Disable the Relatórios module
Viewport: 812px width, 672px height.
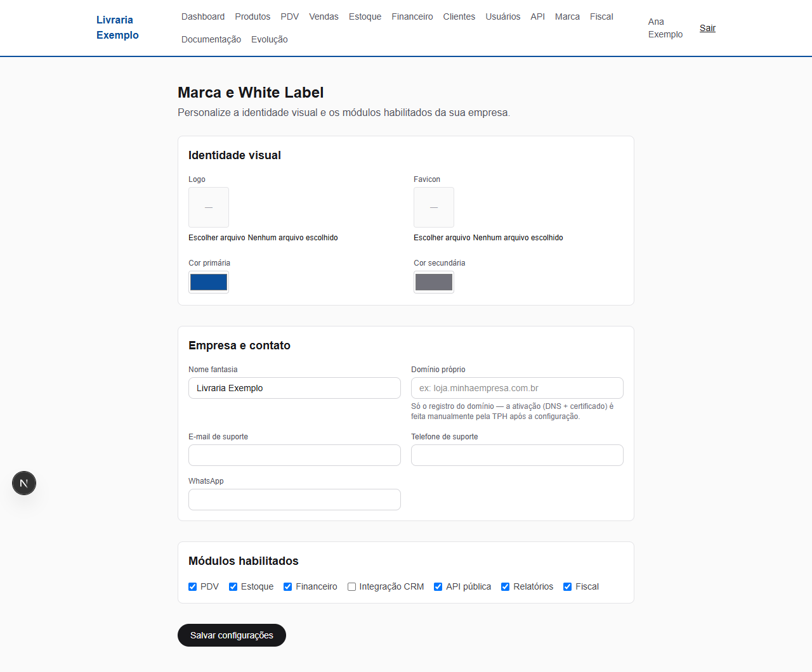505,586
